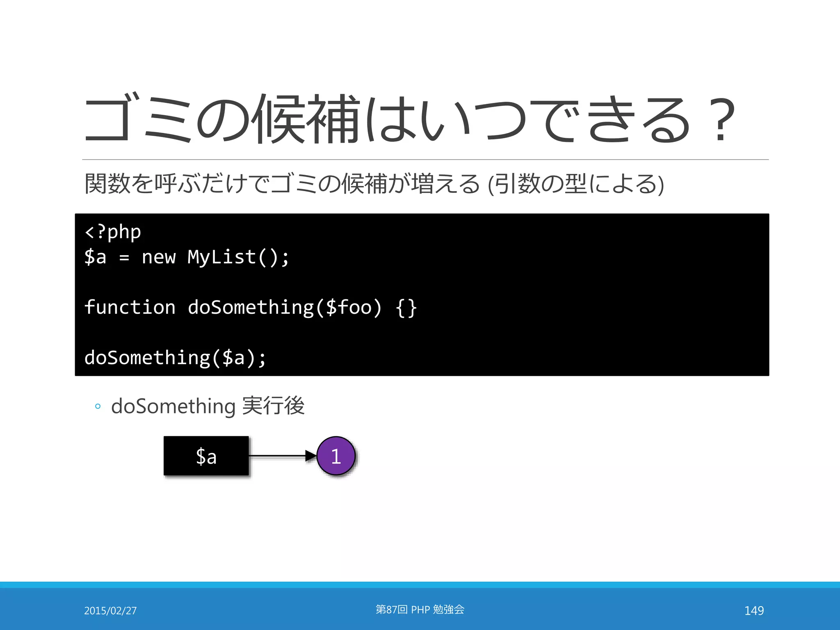Click the subtitle text starting with 関数を呼ぶだけで
The image size is (840, 630).
click(x=283, y=183)
